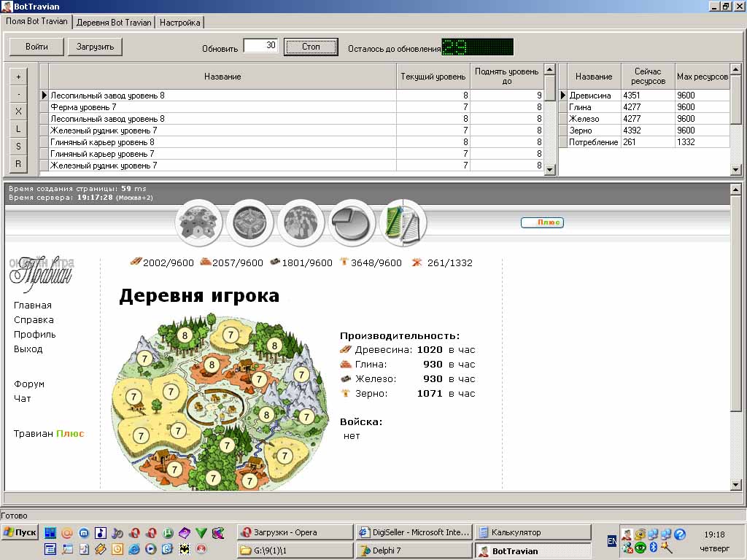This screenshot has width=747, height=560.
Task: Select the row Глиняный карьер уровень 8
Action: pyautogui.click(x=292, y=142)
